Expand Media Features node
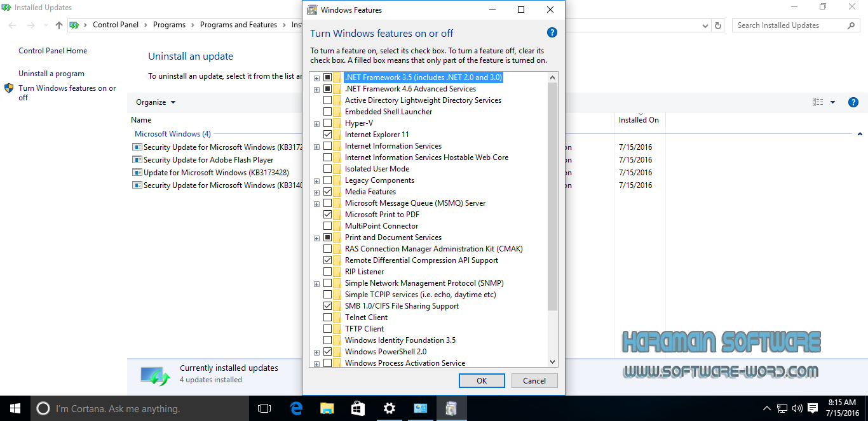868x421 pixels. click(x=316, y=192)
